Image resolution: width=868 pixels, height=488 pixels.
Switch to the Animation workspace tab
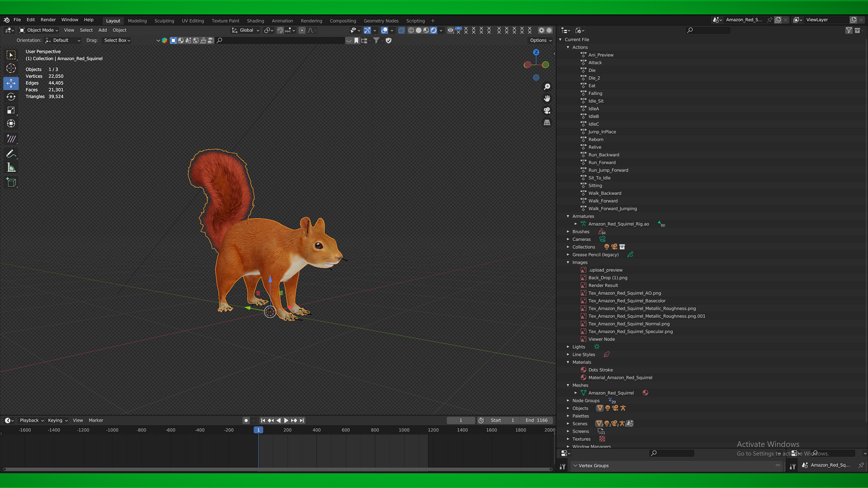282,21
